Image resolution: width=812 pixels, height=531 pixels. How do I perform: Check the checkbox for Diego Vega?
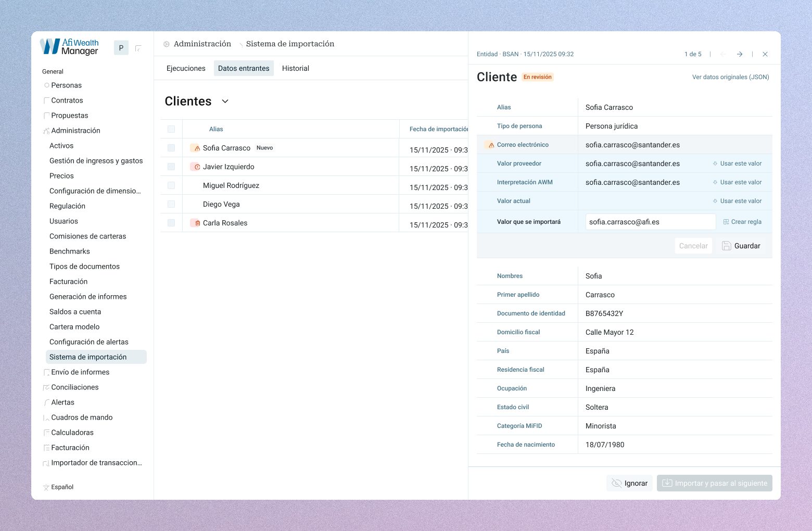171,204
